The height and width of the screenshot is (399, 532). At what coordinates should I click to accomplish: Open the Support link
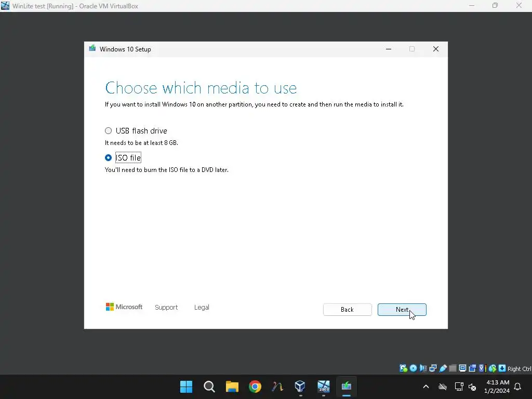(x=166, y=308)
